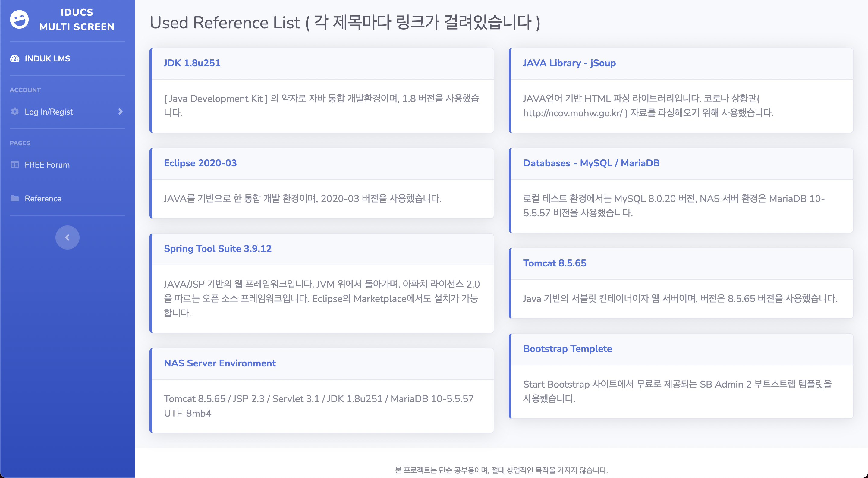Open the JDK 1.8u251 link
This screenshot has height=478, width=868.
click(192, 63)
